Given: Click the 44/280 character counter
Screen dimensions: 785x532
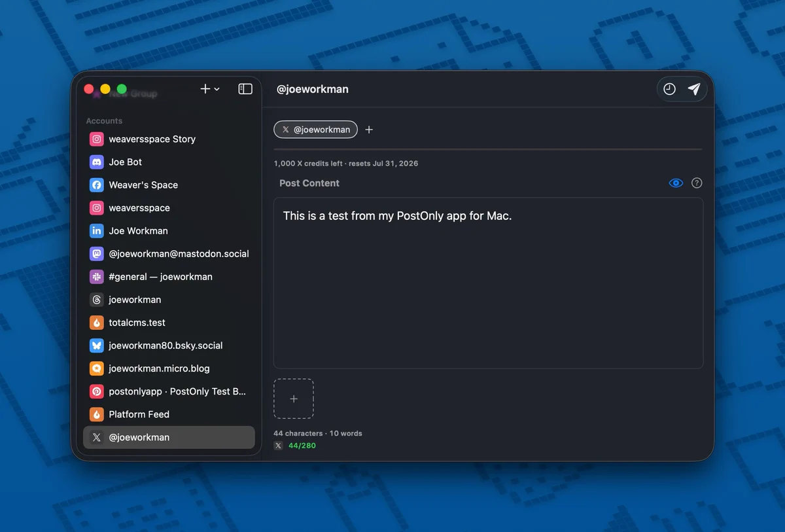Looking at the screenshot, I should pyautogui.click(x=302, y=446).
